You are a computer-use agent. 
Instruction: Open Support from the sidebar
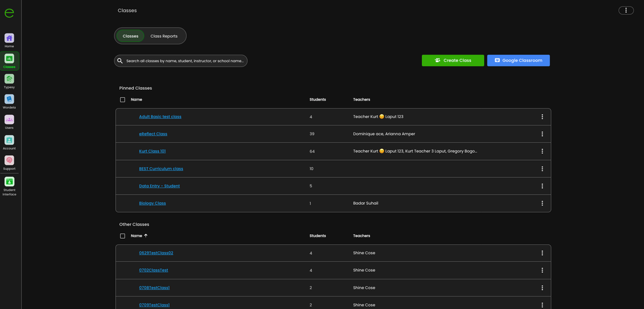(9, 163)
